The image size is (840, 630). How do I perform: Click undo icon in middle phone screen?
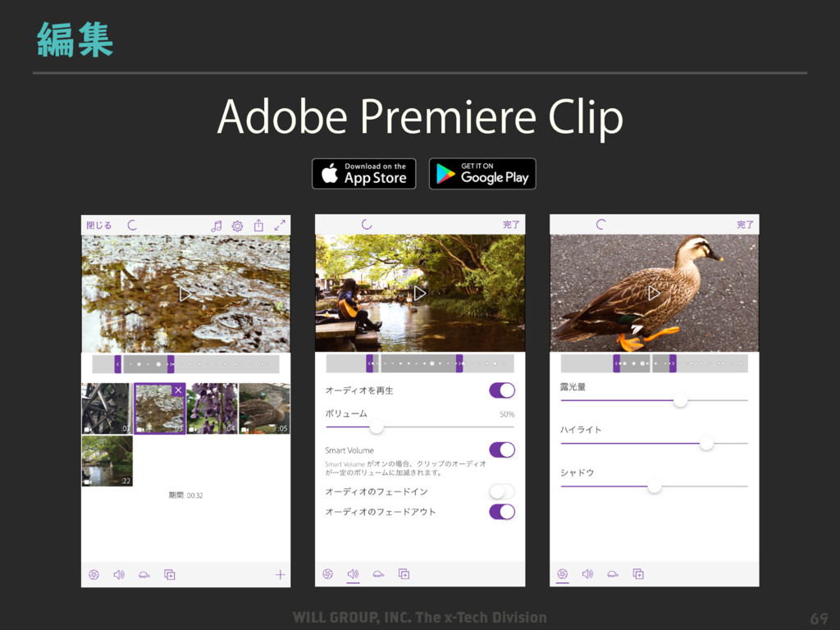tap(367, 225)
